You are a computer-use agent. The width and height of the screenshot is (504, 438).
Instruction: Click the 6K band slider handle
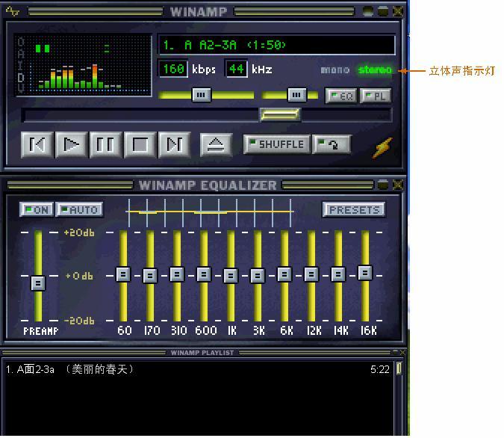tap(284, 274)
